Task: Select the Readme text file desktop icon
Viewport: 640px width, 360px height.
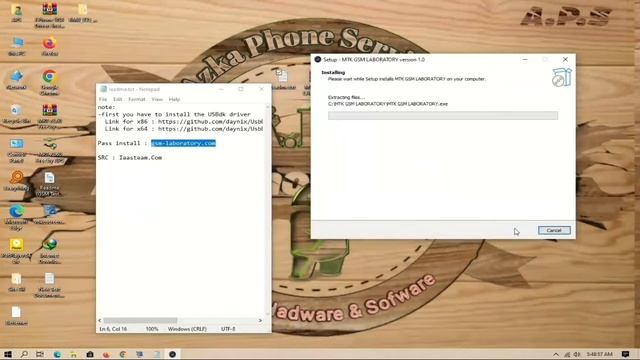Action: (49, 184)
